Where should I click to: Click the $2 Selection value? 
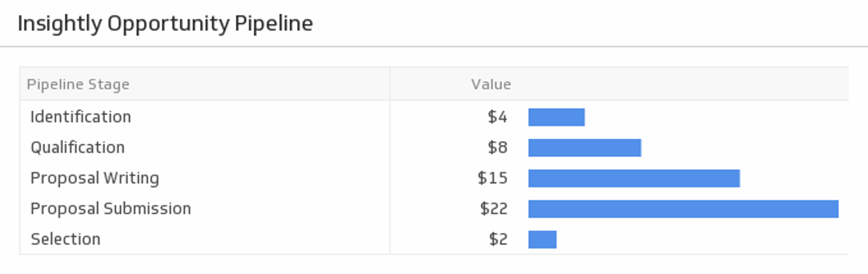(498, 239)
